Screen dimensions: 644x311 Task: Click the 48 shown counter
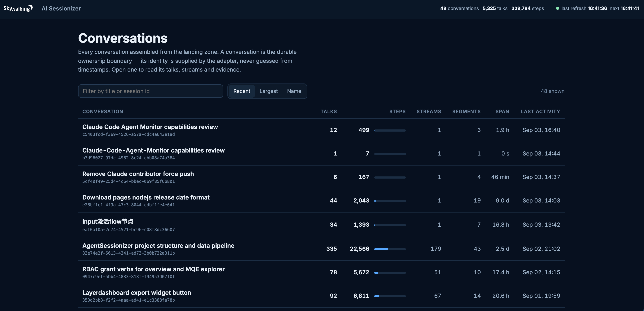[x=552, y=91]
